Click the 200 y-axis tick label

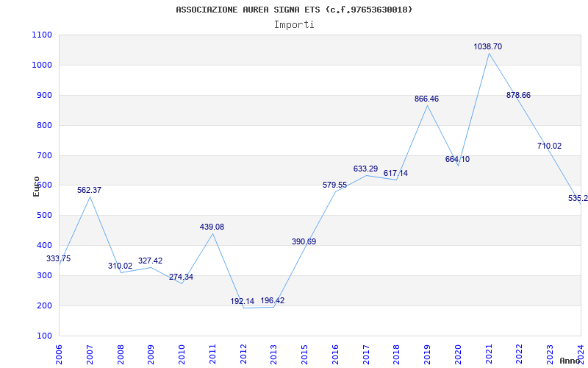point(44,305)
